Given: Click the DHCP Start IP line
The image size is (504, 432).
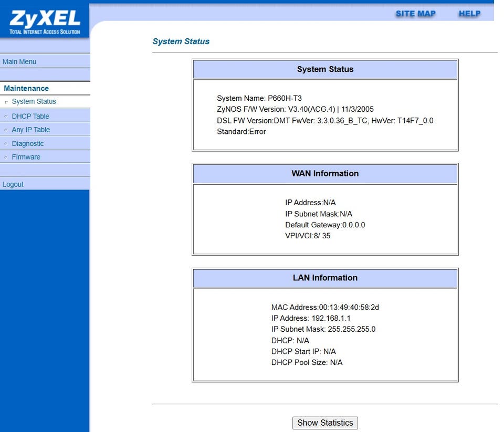Looking at the screenshot, I should pyautogui.click(x=303, y=351).
